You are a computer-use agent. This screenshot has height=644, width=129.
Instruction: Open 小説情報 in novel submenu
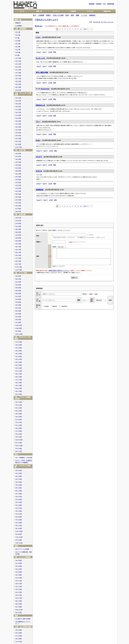click(41, 15)
